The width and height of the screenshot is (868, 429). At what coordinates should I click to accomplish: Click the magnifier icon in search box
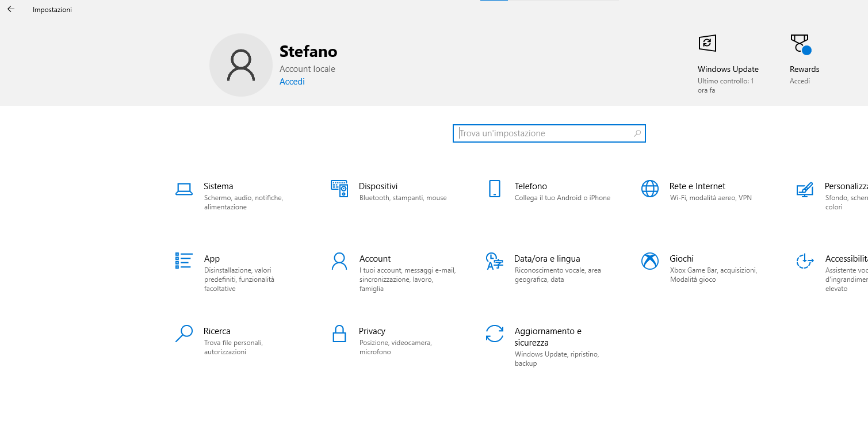point(637,133)
